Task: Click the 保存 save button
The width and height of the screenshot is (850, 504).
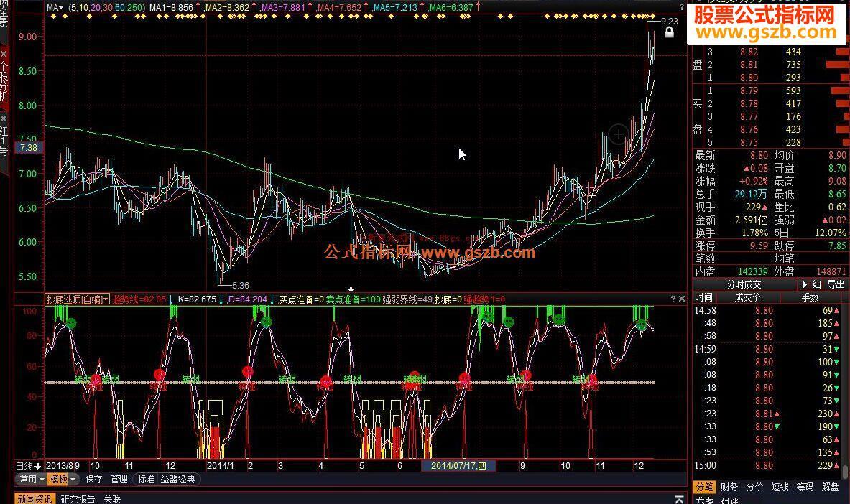Action: [94, 479]
